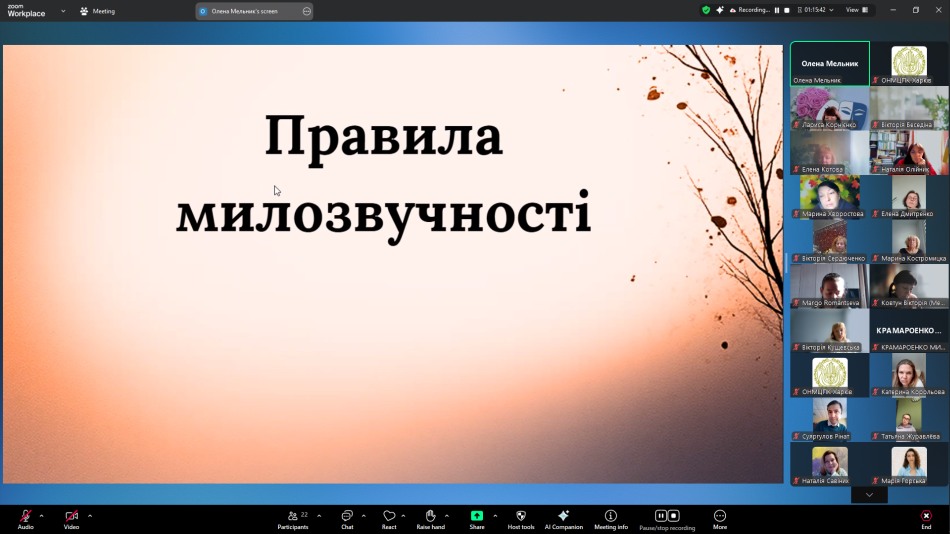Click the green Share screen button
Screen dimensions: 950x534
click(x=477, y=516)
